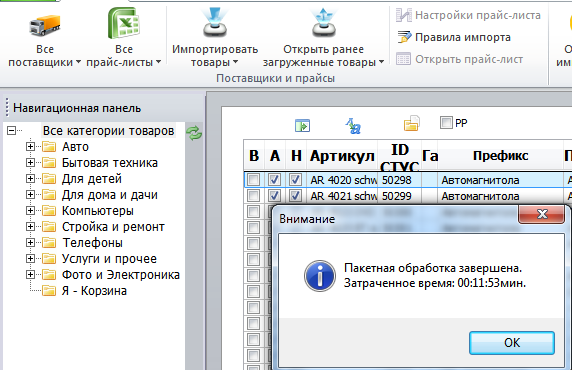Sort by the Артикул column header
Viewport: 572px width, 370px height.
click(342, 156)
